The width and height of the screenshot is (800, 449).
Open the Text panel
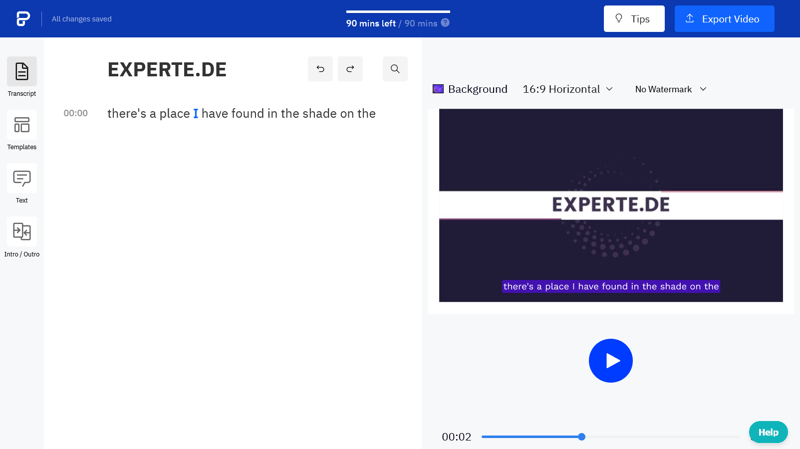pyautogui.click(x=21, y=184)
